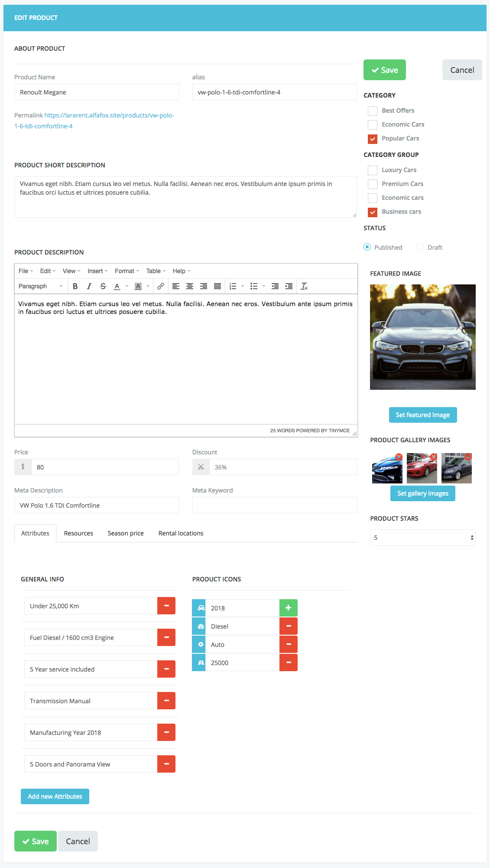Screen dimensions: 490x868
Task: Check the Economic Cars category
Action: tap(373, 124)
